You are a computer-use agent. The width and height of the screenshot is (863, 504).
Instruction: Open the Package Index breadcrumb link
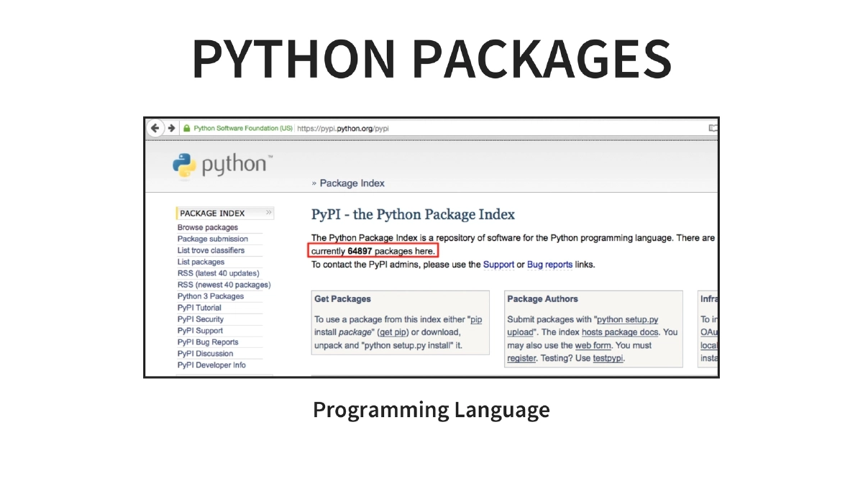(352, 183)
